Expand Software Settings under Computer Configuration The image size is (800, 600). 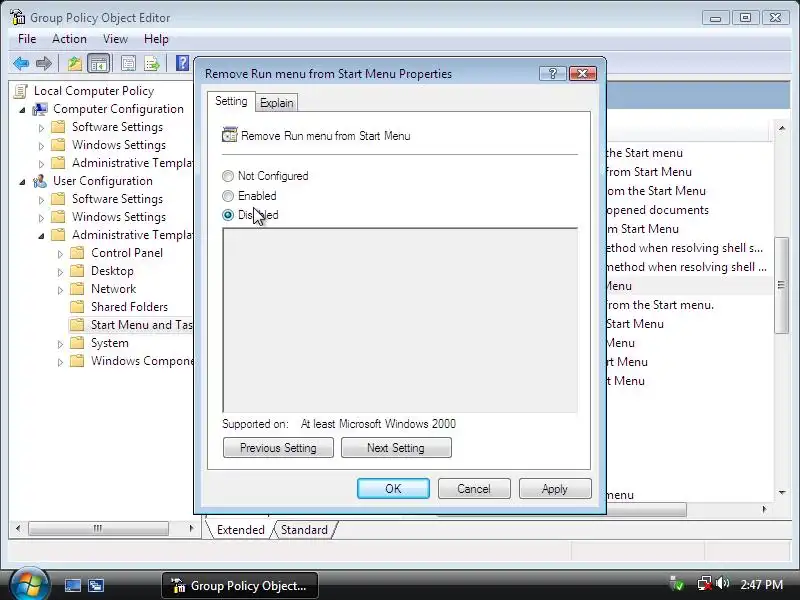pyautogui.click(x=41, y=128)
